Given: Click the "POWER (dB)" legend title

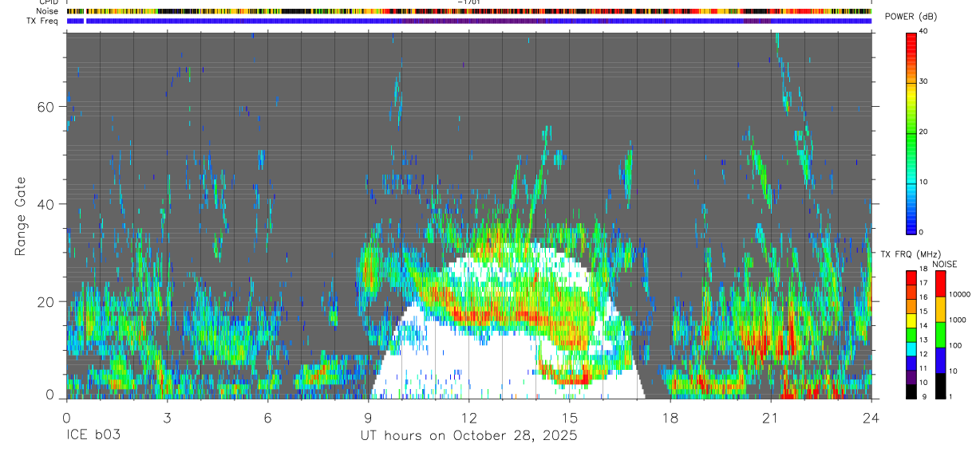Looking at the screenshot, I should click(911, 17).
